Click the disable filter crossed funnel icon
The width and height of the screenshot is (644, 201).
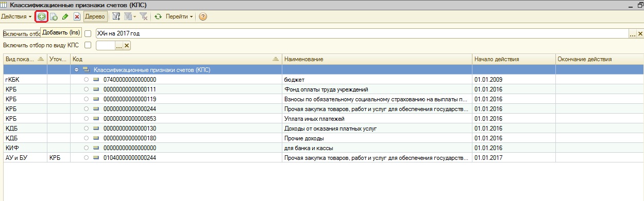pos(143,16)
